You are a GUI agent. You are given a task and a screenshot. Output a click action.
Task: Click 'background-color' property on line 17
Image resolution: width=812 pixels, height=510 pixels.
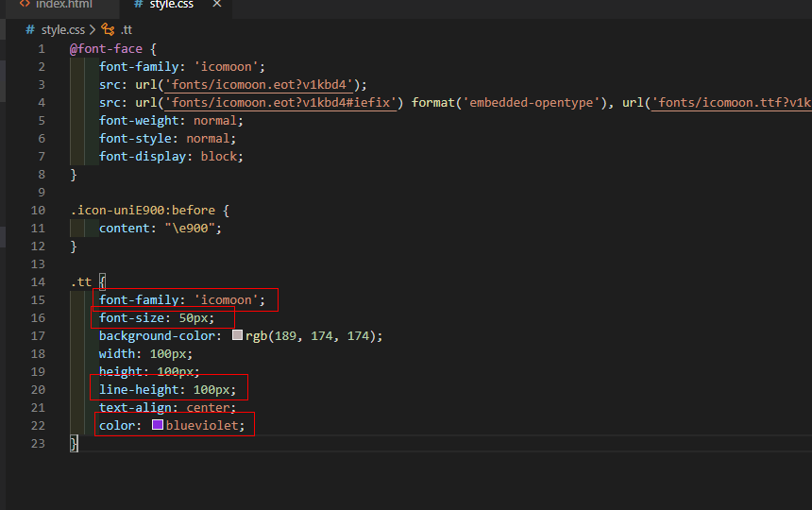[x=157, y=336]
